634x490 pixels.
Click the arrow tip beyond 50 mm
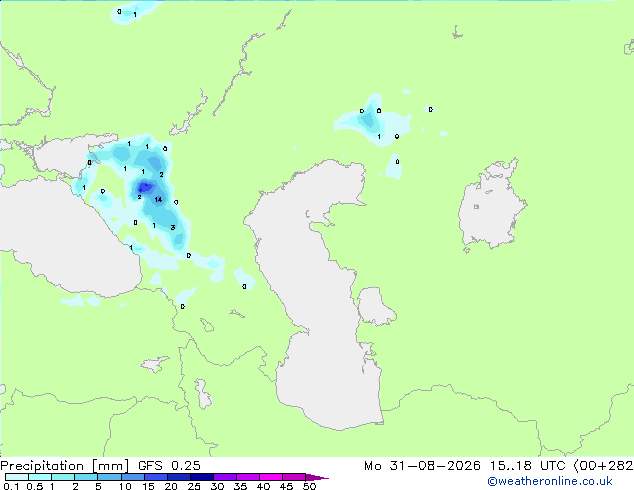point(317,477)
